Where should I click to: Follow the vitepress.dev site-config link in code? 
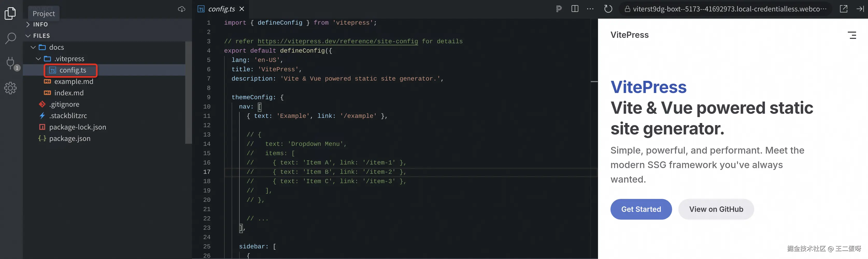coord(338,41)
